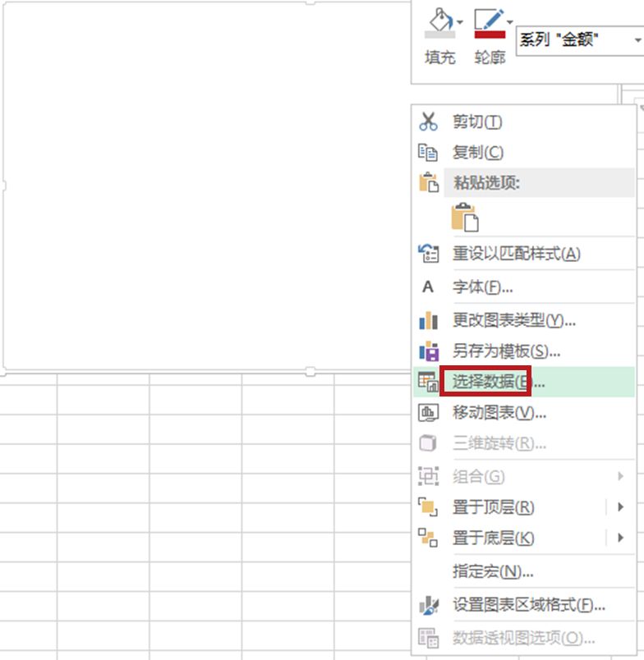Click the 填充 label under fill icon
This screenshot has width=644, height=660.
click(439, 57)
